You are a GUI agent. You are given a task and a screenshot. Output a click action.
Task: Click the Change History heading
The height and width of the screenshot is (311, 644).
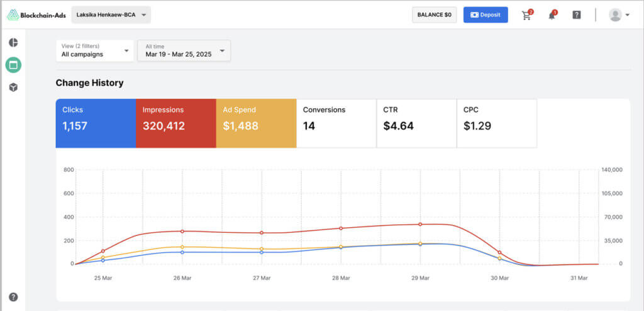tap(89, 82)
